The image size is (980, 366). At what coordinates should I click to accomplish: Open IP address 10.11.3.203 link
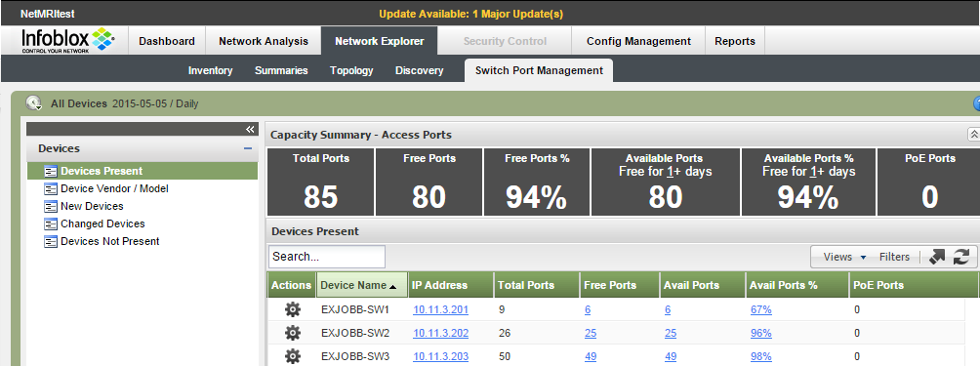(x=440, y=357)
